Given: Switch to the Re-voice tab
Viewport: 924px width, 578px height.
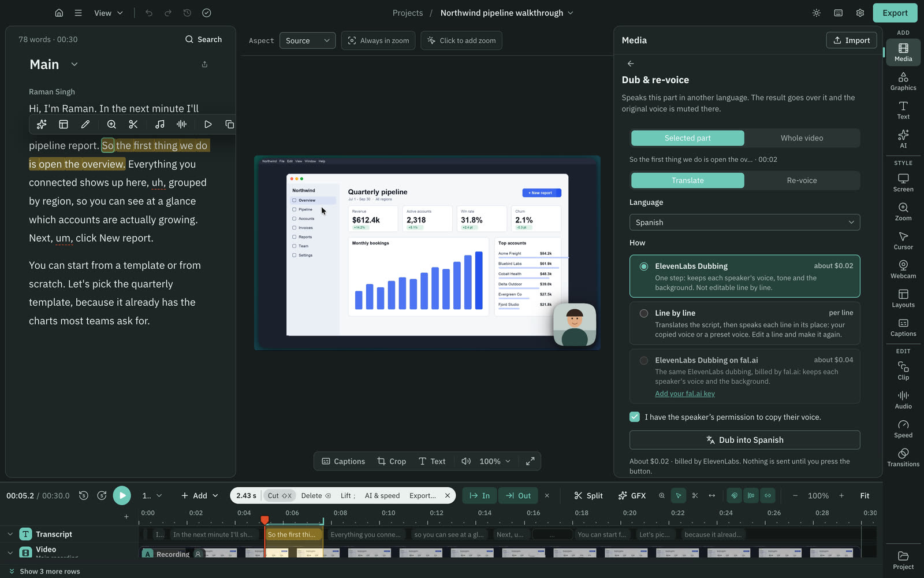Looking at the screenshot, I should click(x=802, y=180).
